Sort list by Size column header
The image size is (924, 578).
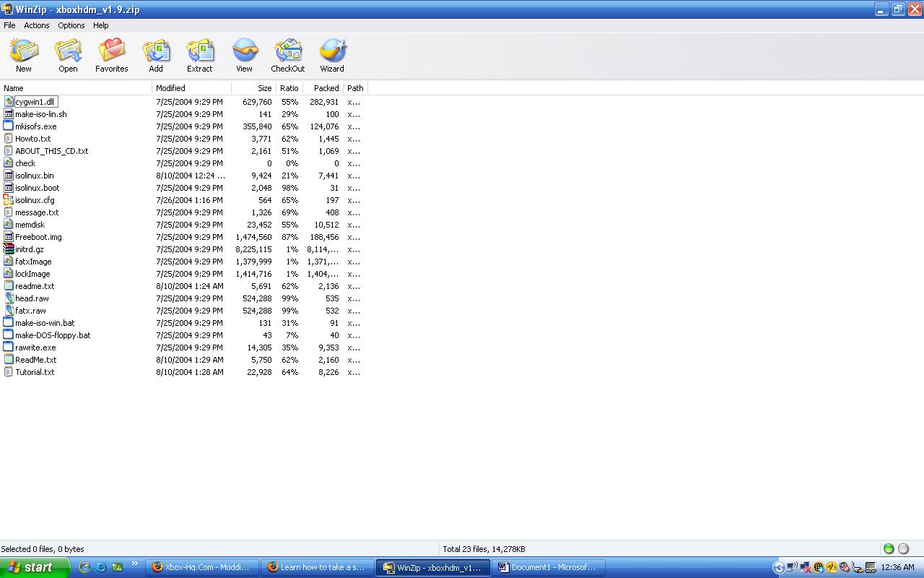(x=254, y=88)
